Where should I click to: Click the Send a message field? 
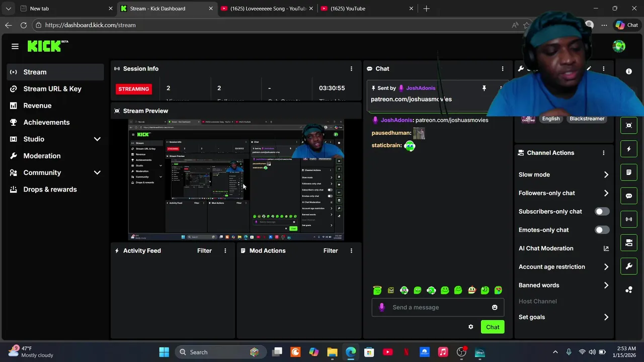click(x=438, y=307)
